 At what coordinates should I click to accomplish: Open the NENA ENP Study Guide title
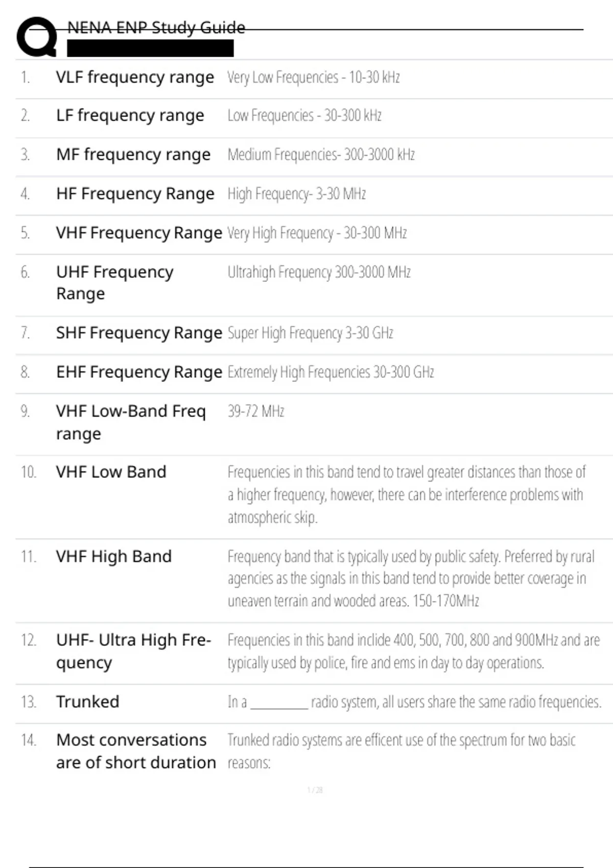pos(156,28)
